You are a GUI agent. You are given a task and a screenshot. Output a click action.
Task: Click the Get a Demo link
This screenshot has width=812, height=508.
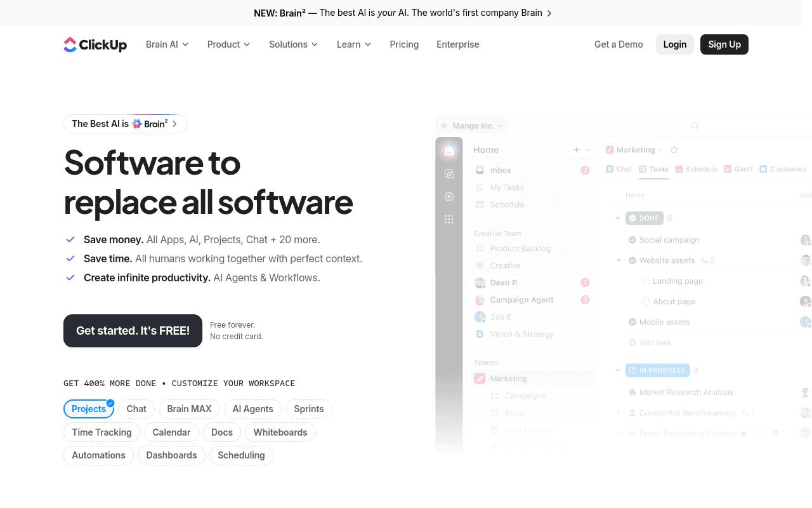click(619, 44)
